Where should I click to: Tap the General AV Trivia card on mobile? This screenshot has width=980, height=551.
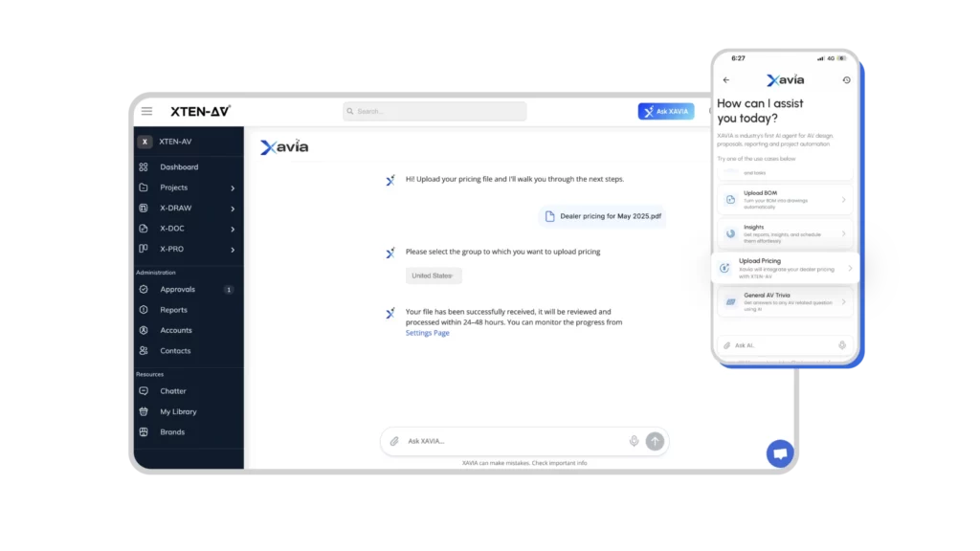click(x=785, y=302)
